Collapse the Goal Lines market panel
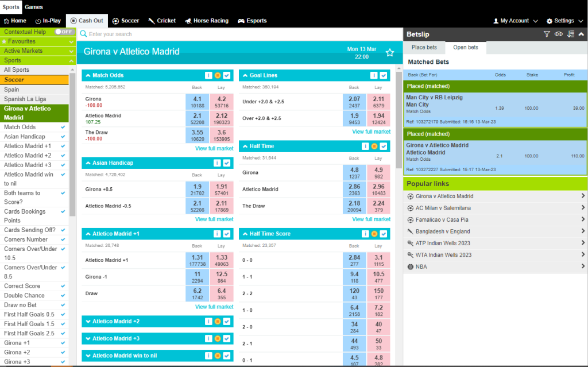The height and width of the screenshot is (367, 588). [245, 75]
